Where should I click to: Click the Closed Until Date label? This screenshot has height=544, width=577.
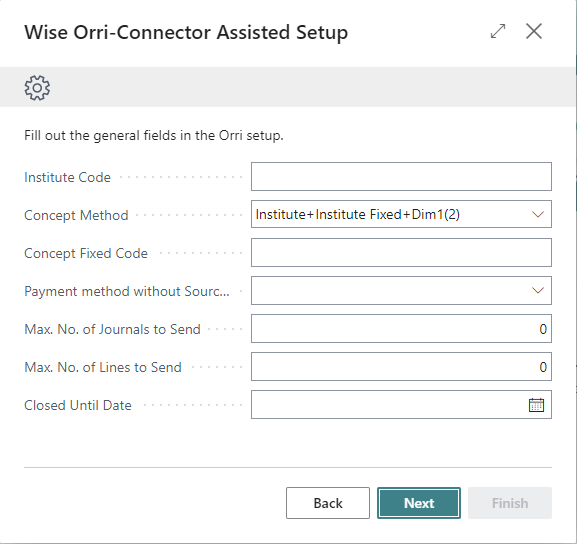tap(78, 405)
